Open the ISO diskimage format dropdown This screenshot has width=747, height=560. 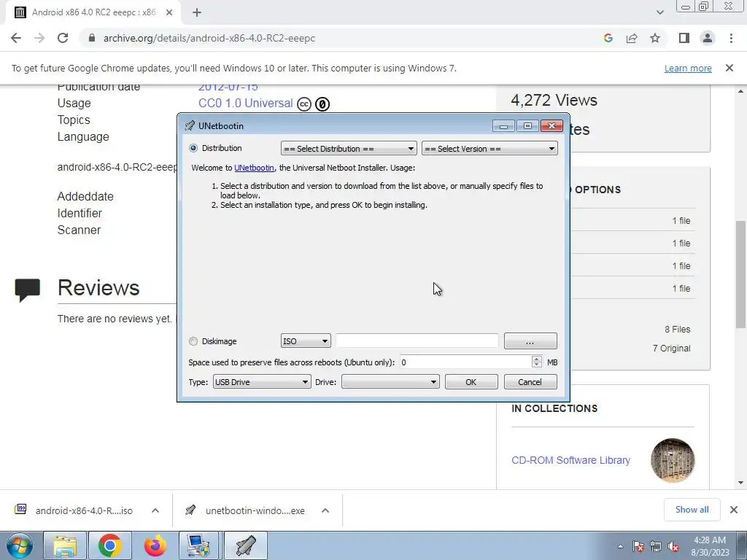(306, 341)
